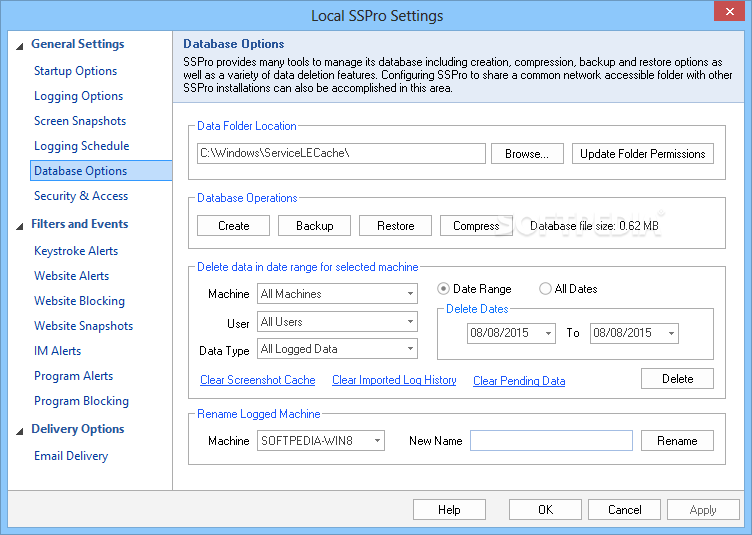
Task: Click the Compress database button
Action: [476, 225]
